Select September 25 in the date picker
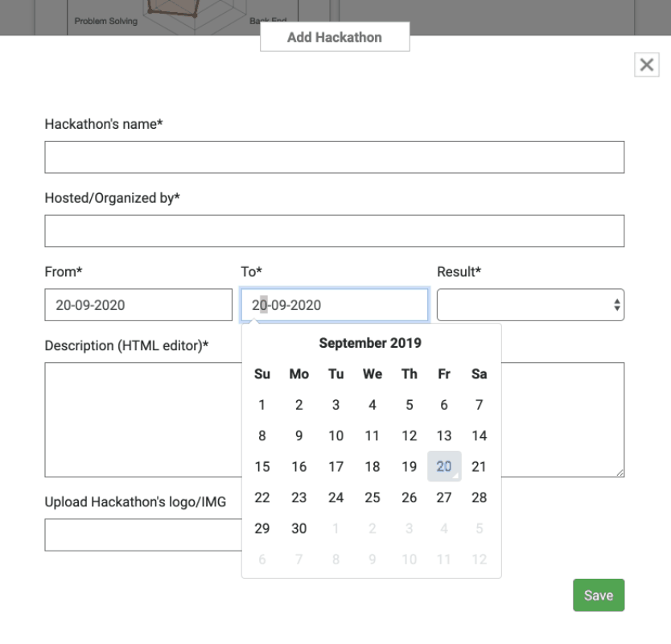671x644 pixels. point(373,497)
